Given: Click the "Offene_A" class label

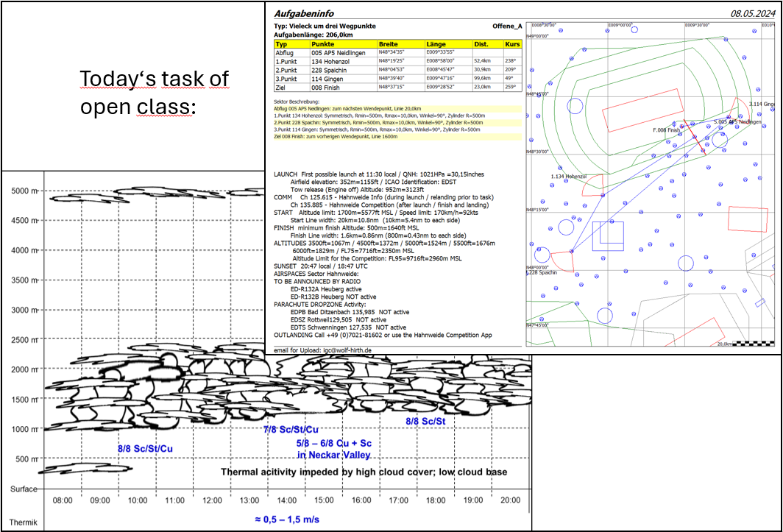Looking at the screenshot, I should [506, 26].
